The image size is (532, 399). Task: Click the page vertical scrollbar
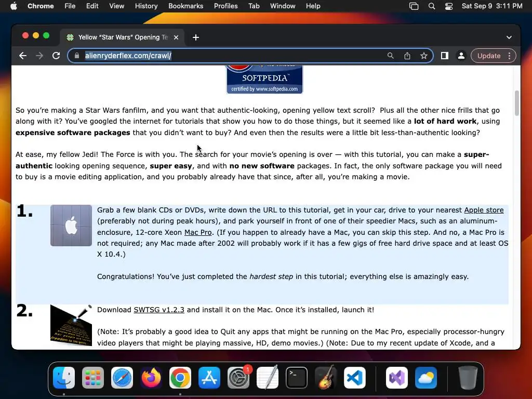(x=517, y=103)
